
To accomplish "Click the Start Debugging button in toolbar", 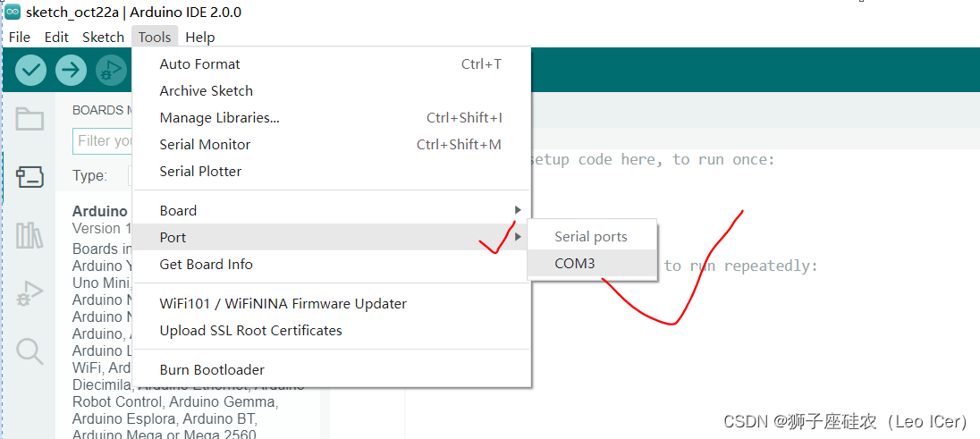I will point(111,70).
